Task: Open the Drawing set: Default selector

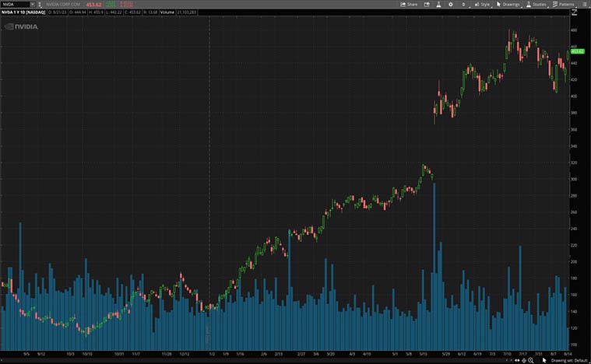Action: point(569,361)
